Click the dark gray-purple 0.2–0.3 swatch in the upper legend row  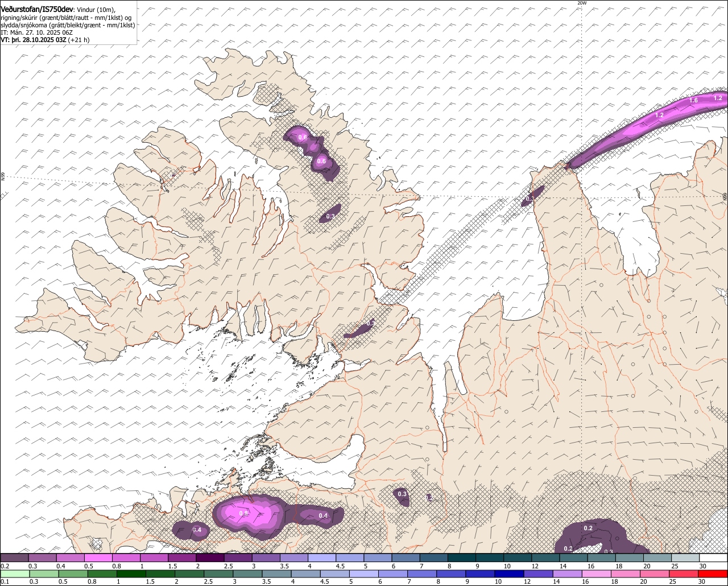coord(14,558)
